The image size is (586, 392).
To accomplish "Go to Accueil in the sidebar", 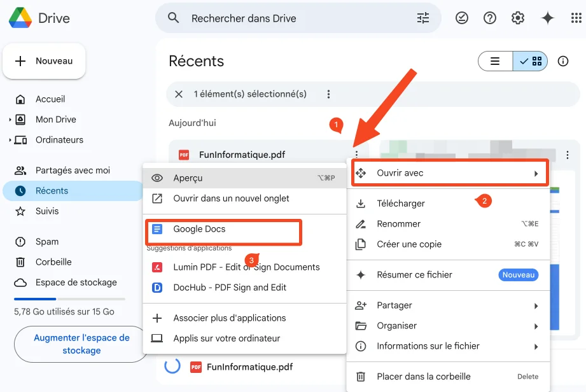I will tap(50, 99).
